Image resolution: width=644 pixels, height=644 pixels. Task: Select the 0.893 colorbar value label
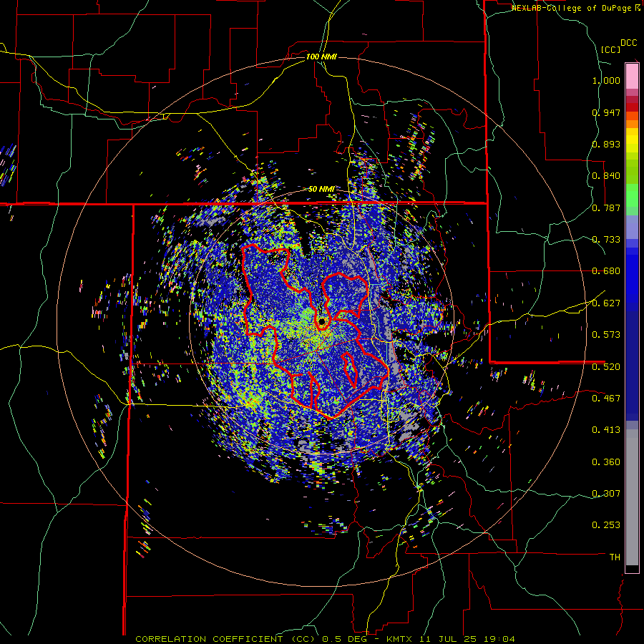tap(606, 144)
